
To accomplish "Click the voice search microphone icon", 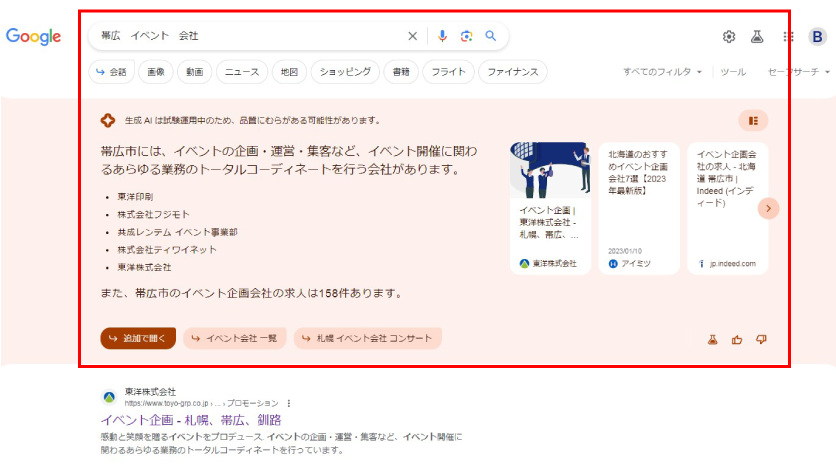I will coord(442,36).
